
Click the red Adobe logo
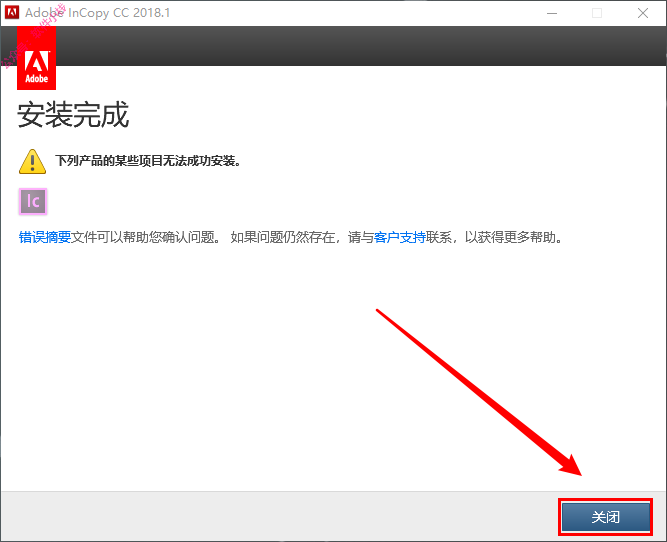[x=36, y=58]
